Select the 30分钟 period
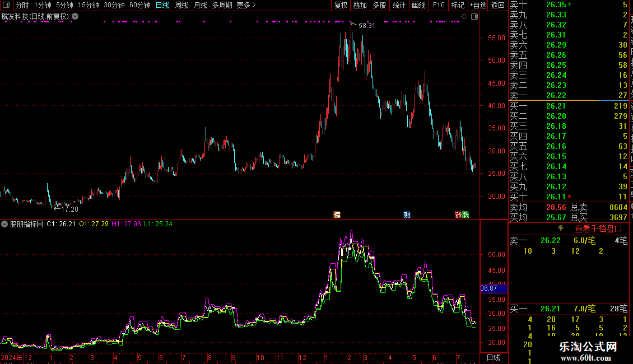This screenshot has width=633, height=364. click(x=114, y=5)
